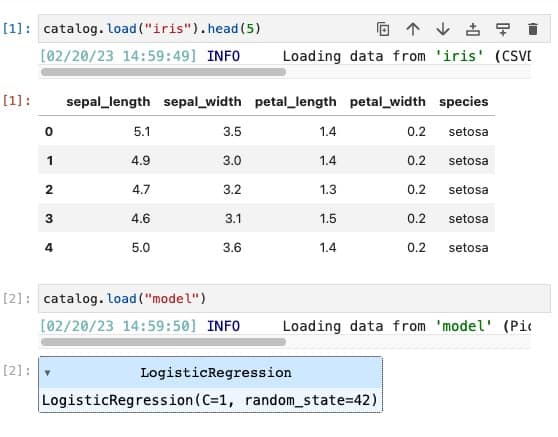
Task: Select the petal_width value in row 2
Action: (417, 189)
